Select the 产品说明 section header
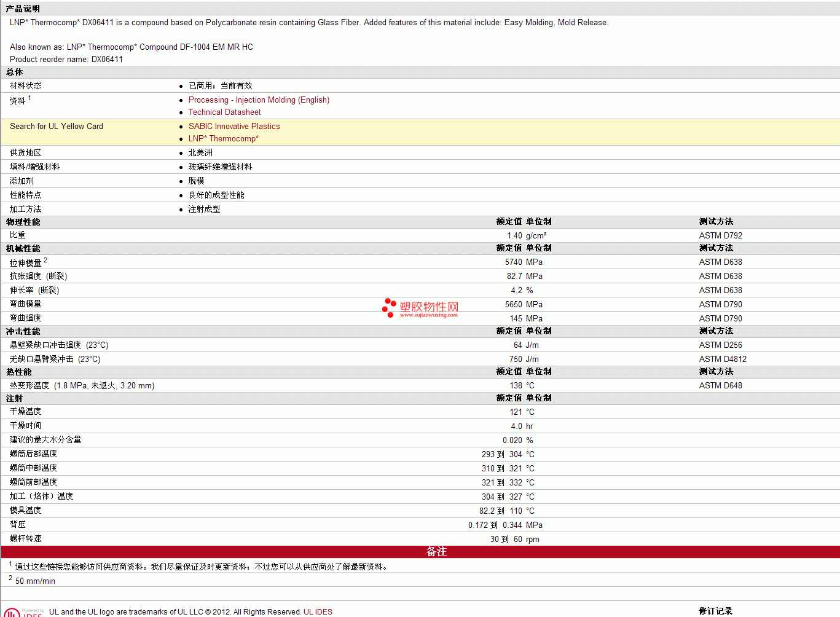The width and height of the screenshot is (840, 617). 23,9
